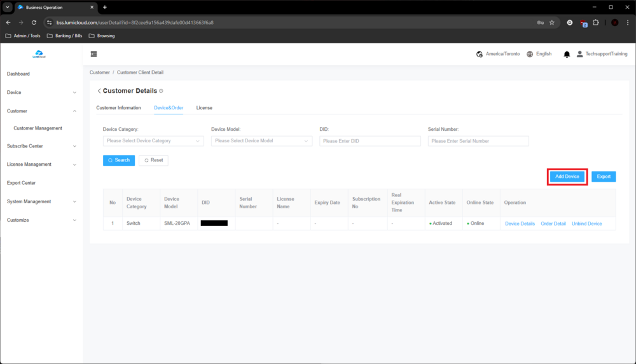636x364 pixels.
Task: Bookmark this page with the star icon
Action: pos(552,22)
